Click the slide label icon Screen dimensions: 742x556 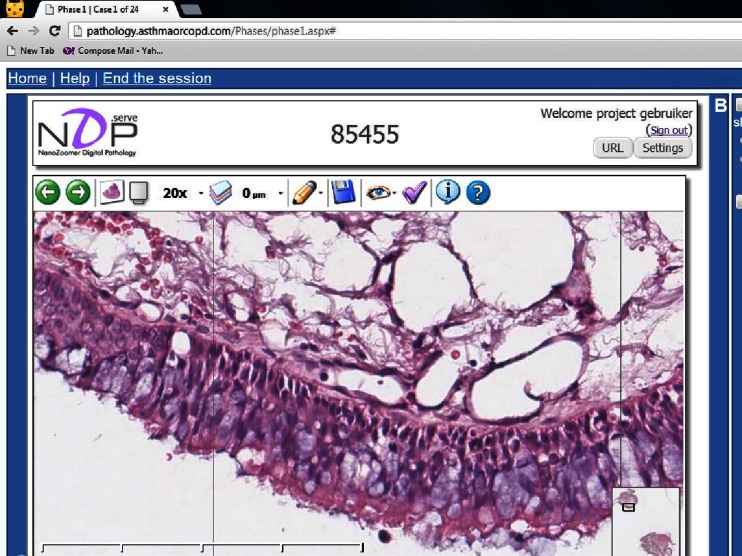click(139, 192)
